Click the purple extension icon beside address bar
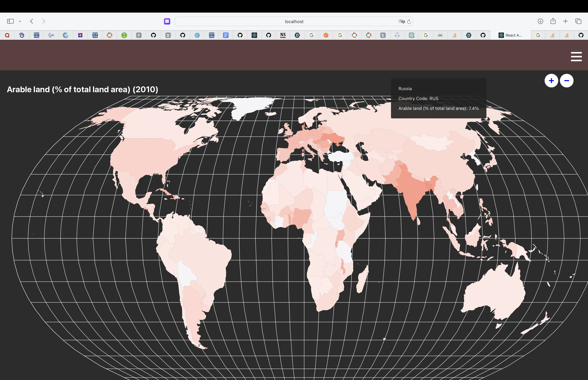 click(167, 21)
